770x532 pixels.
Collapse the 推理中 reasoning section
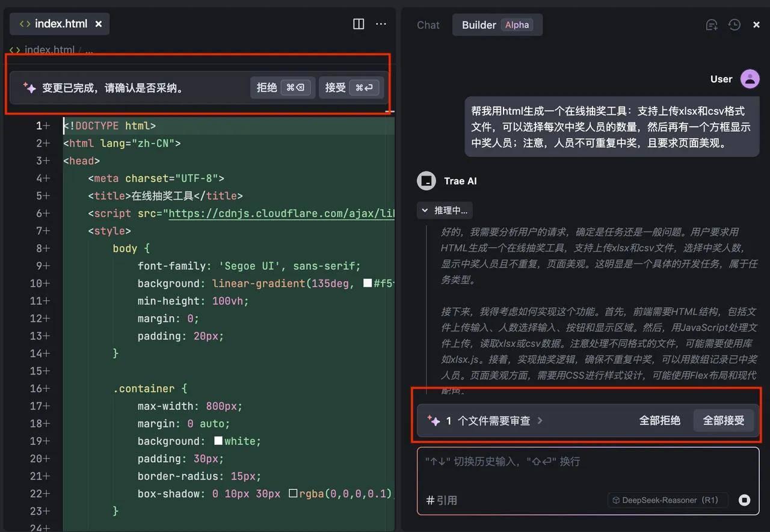click(x=427, y=210)
